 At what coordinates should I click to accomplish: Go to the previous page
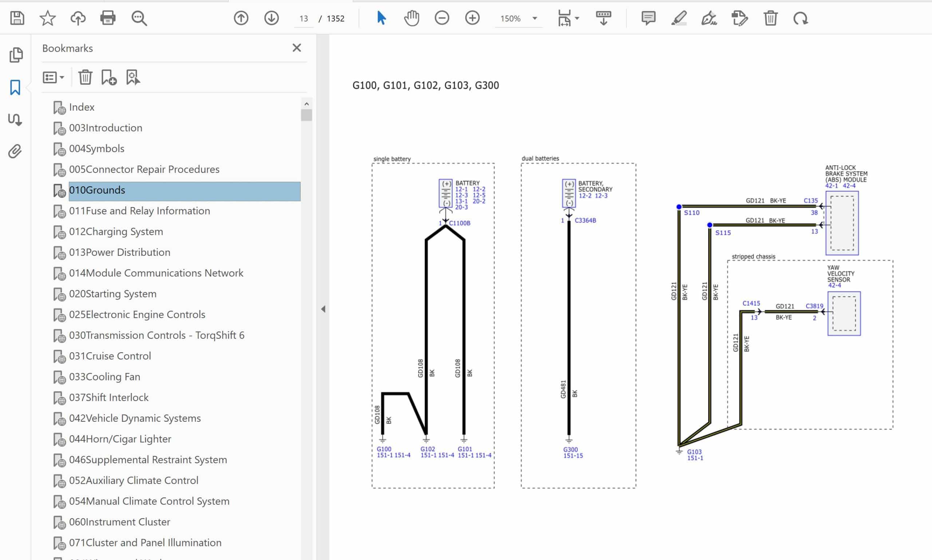[x=241, y=18]
